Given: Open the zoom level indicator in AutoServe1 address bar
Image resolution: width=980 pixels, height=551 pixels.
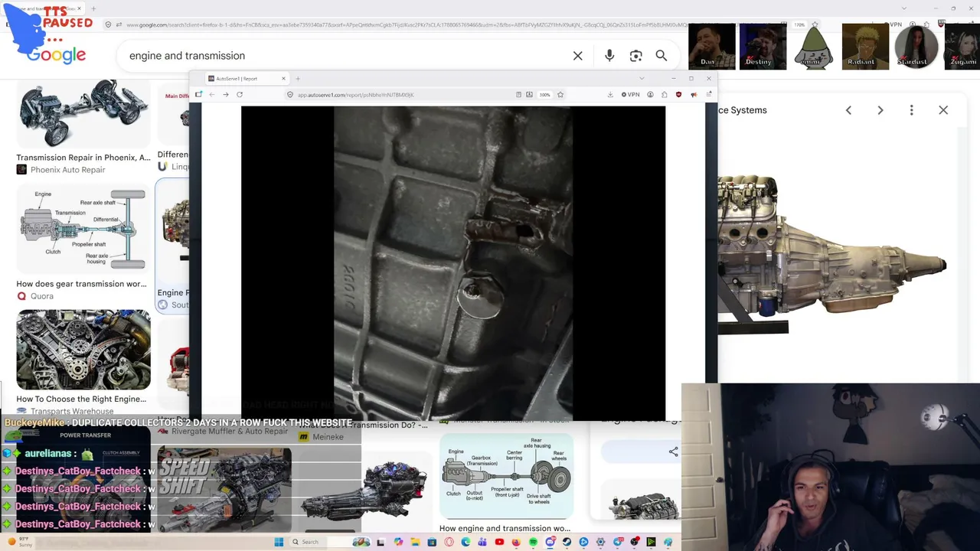Looking at the screenshot, I should pyautogui.click(x=544, y=95).
